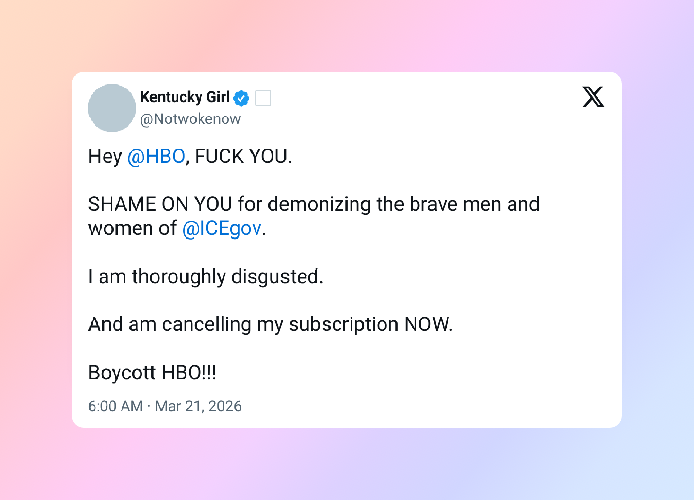Click the blue verified checkmark badge
Screen dimensions: 694x500
click(x=241, y=98)
